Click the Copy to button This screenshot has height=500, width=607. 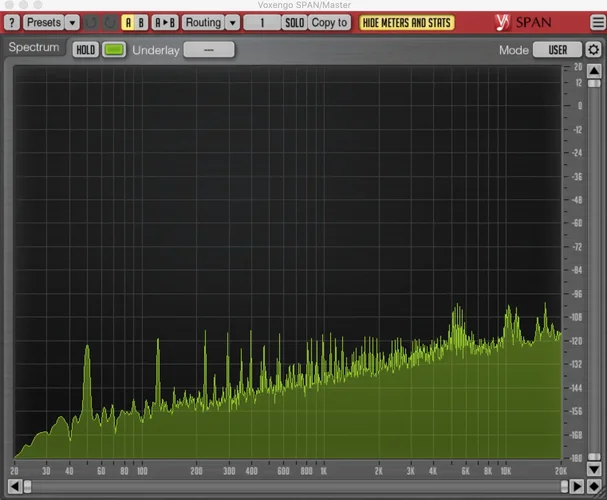point(330,22)
